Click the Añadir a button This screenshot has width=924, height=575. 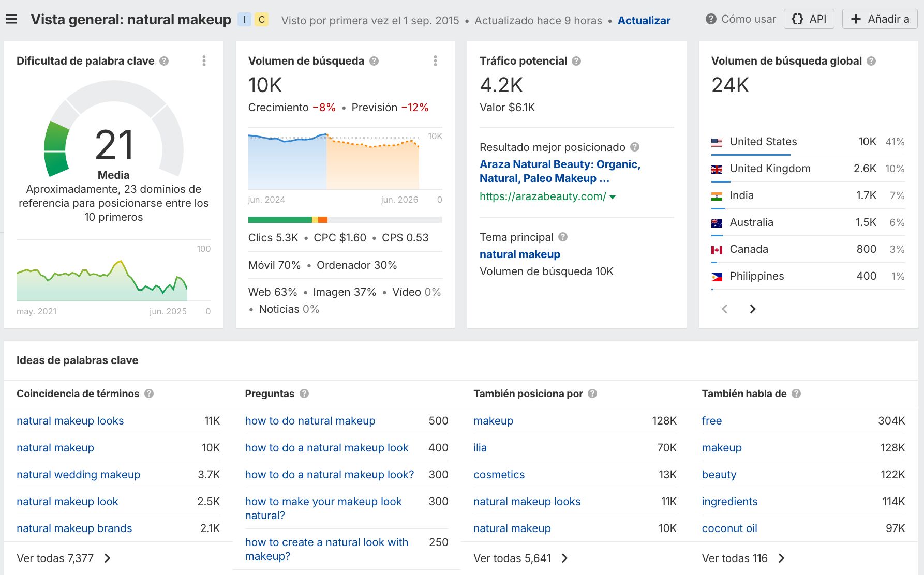[880, 19]
